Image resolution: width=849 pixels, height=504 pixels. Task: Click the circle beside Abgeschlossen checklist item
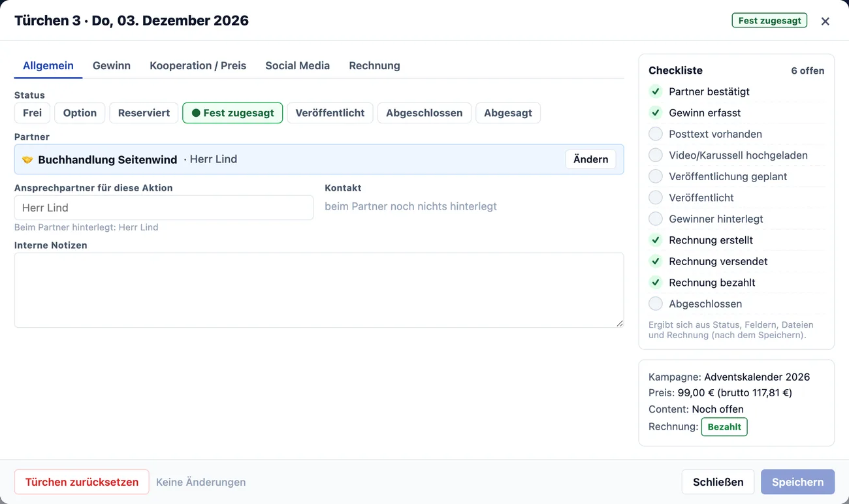(656, 304)
